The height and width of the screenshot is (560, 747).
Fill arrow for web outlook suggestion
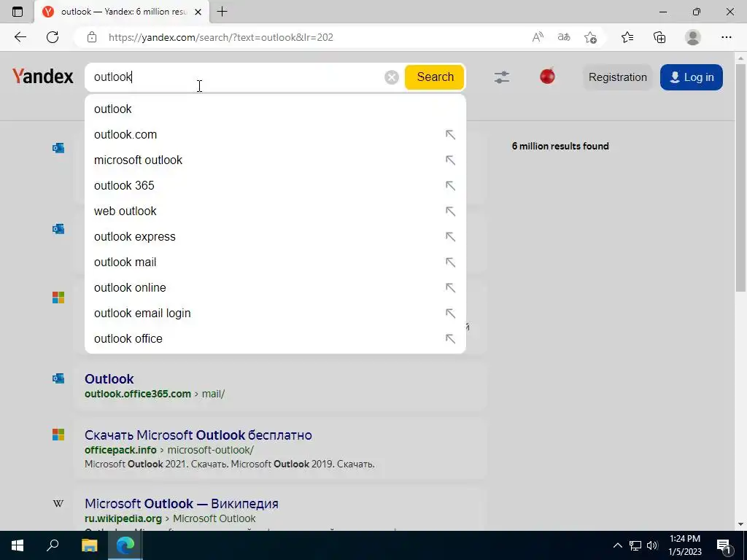450,211
